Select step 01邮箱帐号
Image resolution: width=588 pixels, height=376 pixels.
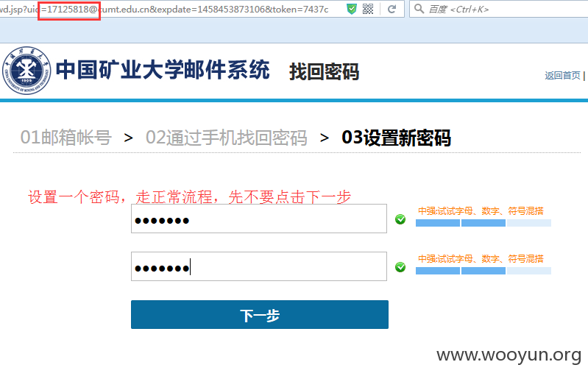(x=66, y=138)
